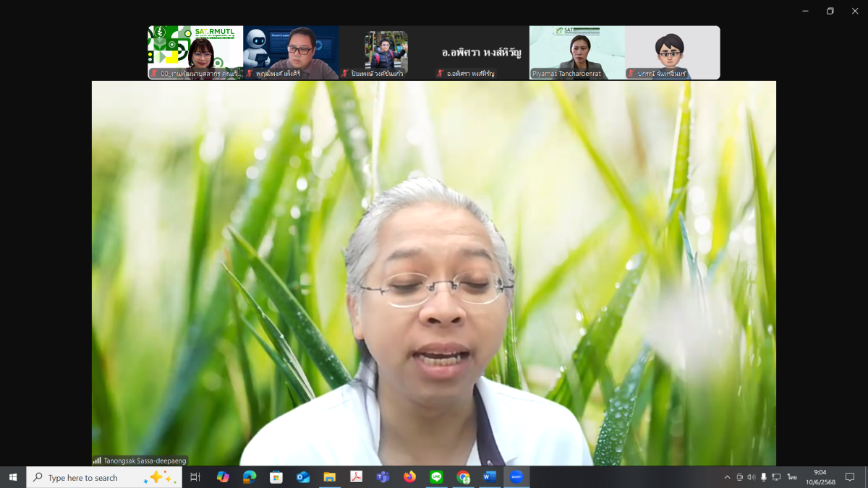Click the active Zoom taskbar icon

coord(516,477)
